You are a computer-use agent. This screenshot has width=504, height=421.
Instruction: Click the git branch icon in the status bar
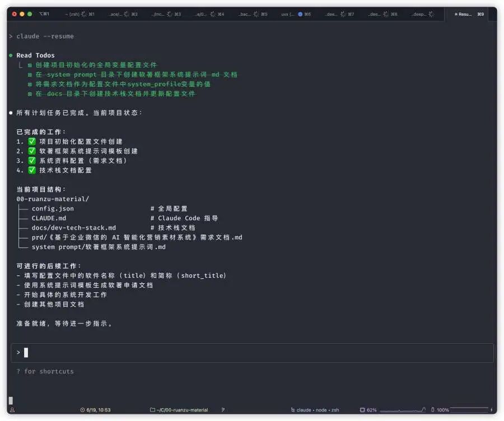(223, 410)
